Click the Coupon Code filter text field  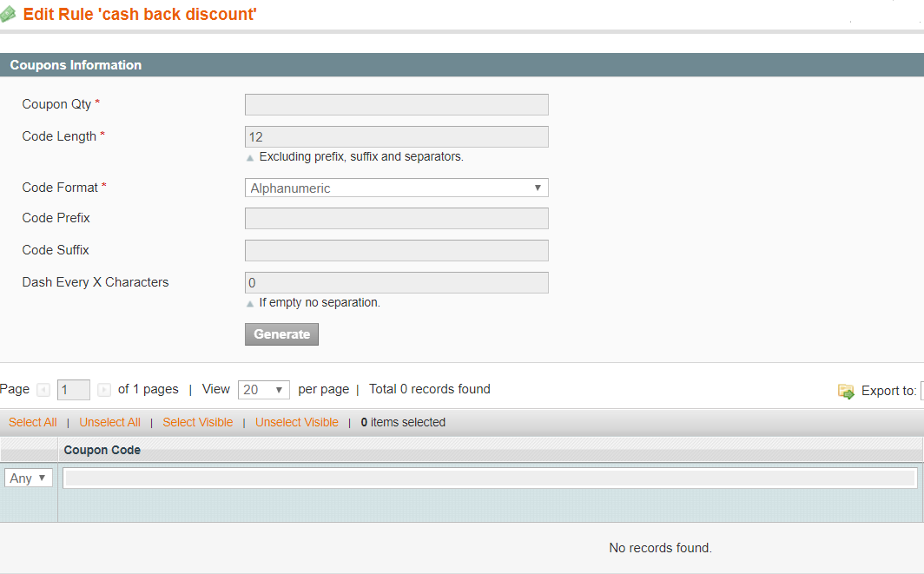490,478
